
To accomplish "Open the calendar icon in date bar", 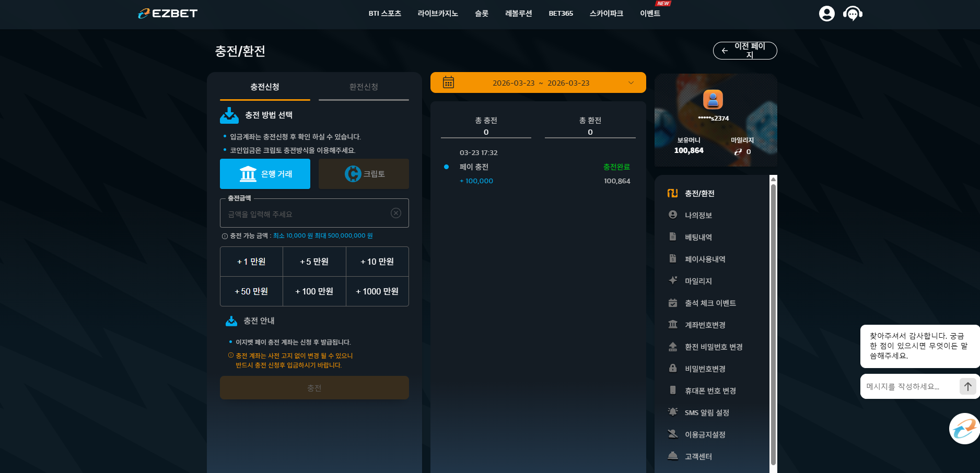I will click(x=448, y=82).
